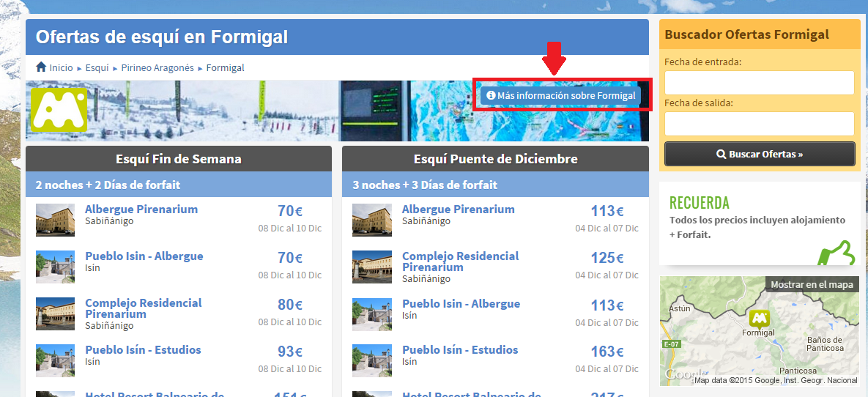
Task: Open Complejo Residencial Pirenarium weekend offer
Action: [x=144, y=308]
